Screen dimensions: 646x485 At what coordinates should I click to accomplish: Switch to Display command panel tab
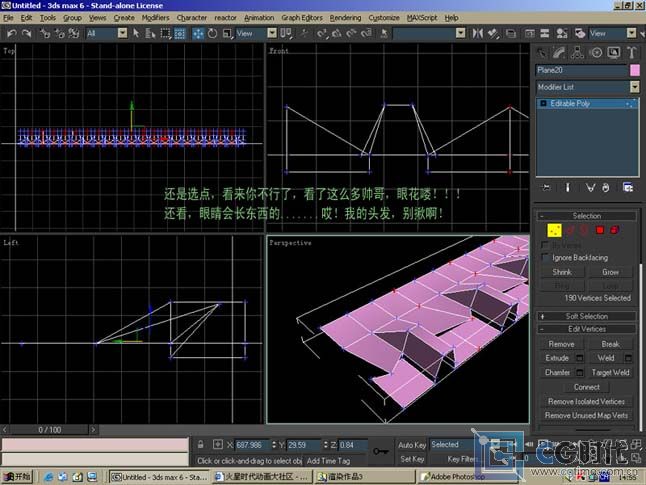click(x=614, y=53)
